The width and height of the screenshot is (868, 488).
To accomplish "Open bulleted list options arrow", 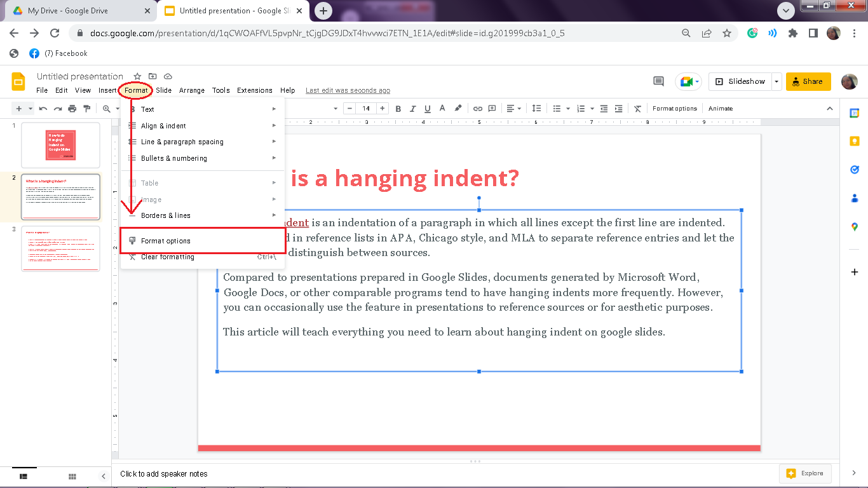I will click(567, 109).
